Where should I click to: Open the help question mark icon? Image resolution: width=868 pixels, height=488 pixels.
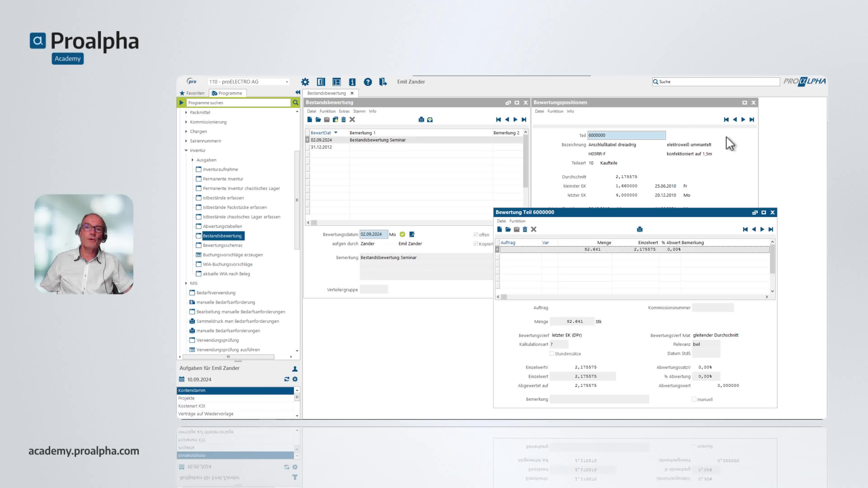pos(368,82)
